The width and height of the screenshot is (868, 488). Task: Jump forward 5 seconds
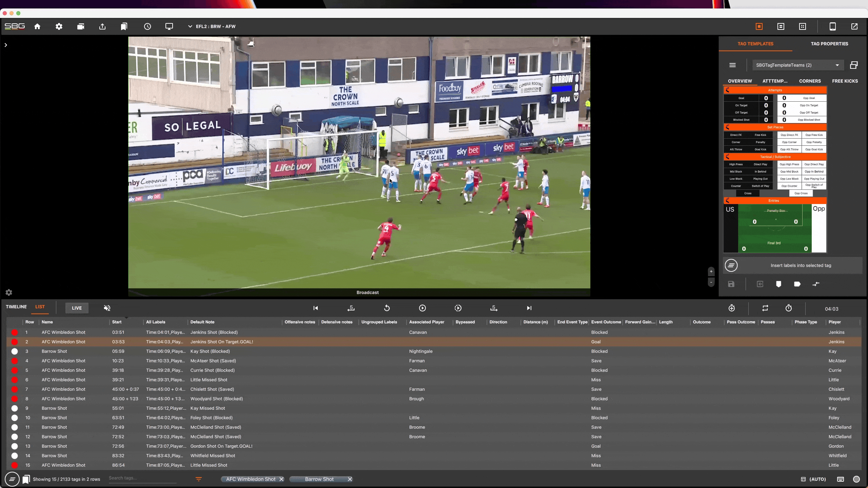(x=494, y=308)
